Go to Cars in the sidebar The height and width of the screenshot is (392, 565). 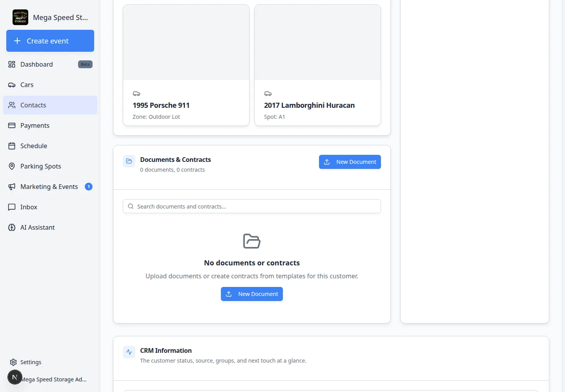pos(50,85)
